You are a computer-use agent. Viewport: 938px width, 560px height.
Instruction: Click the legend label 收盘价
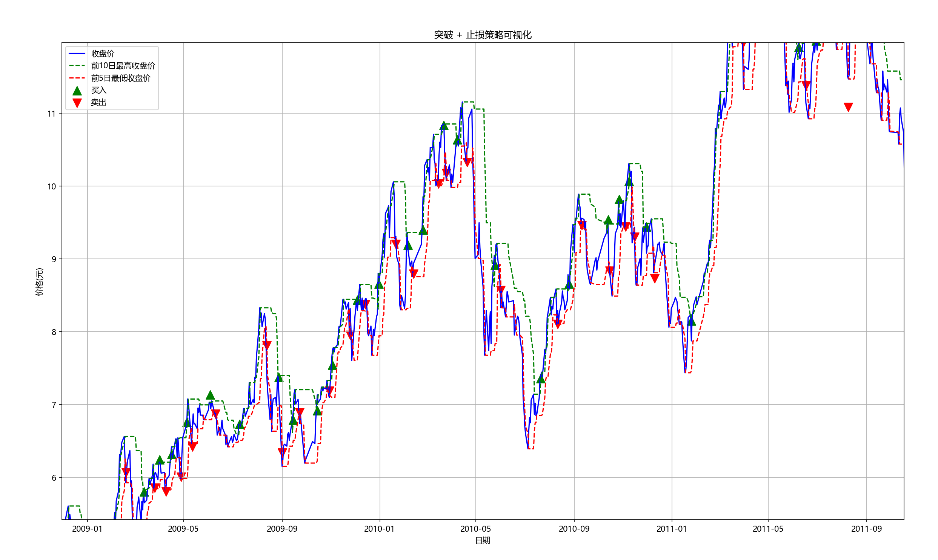coord(103,54)
